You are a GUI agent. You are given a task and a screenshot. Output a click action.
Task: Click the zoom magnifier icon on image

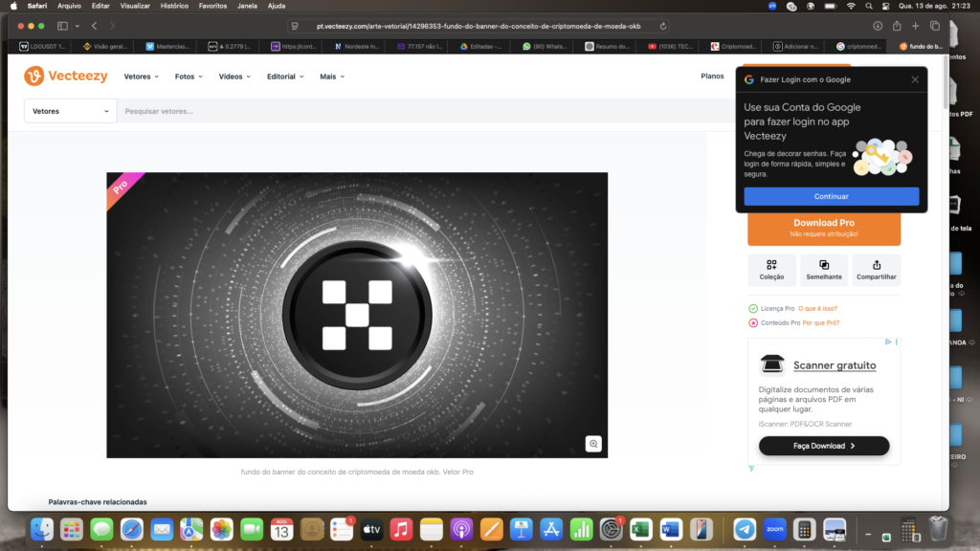[593, 444]
